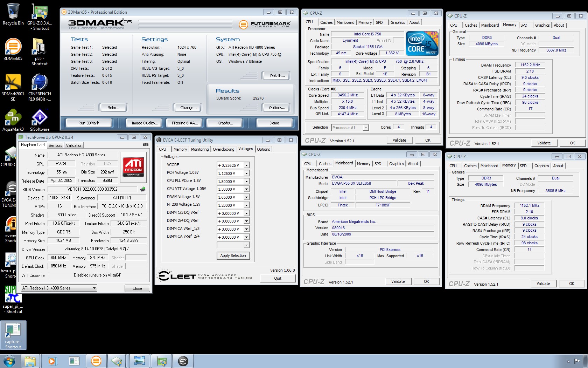Open the capture shortcut on desktop

point(13,335)
